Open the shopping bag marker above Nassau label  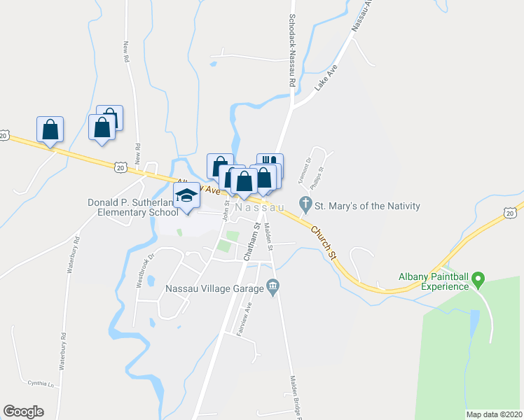coord(244,181)
